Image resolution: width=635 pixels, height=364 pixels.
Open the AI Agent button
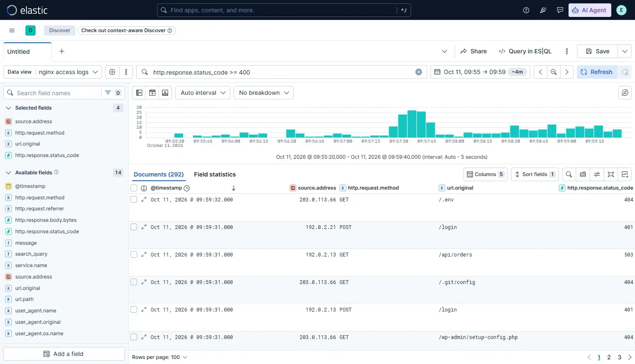point(590,10)
